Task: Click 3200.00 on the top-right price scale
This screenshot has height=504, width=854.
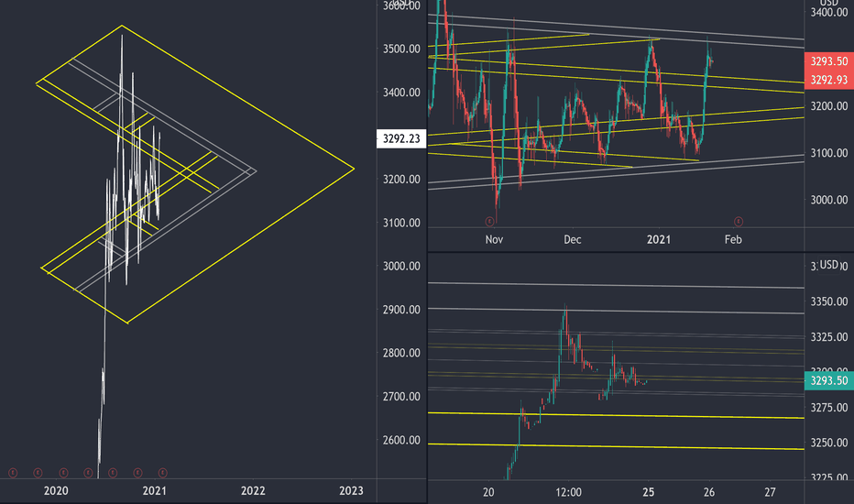Action: (x=829, y=106)
